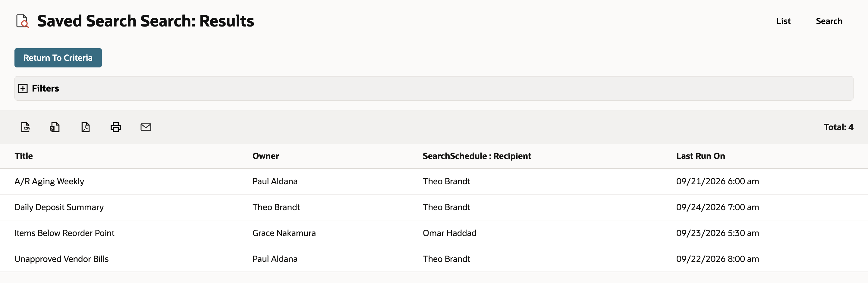This screenshot has width=868, height=283.
Task: Click owner Theo Brandt in Daily Deposit row
Action: pyautogui.click(x=276, y=207)
